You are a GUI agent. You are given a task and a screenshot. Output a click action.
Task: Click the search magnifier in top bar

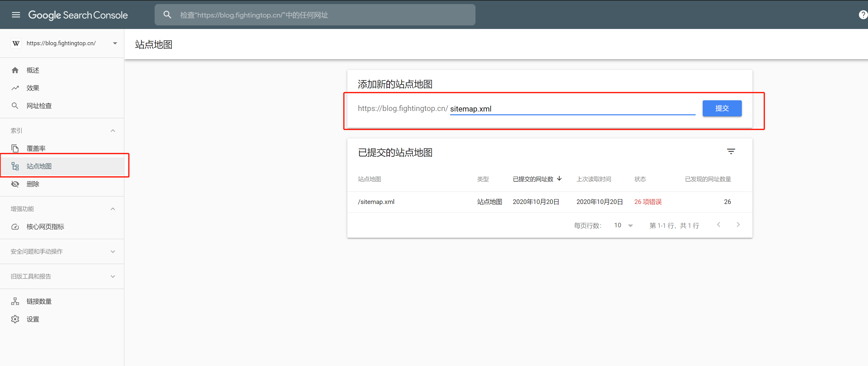[168, 15]
